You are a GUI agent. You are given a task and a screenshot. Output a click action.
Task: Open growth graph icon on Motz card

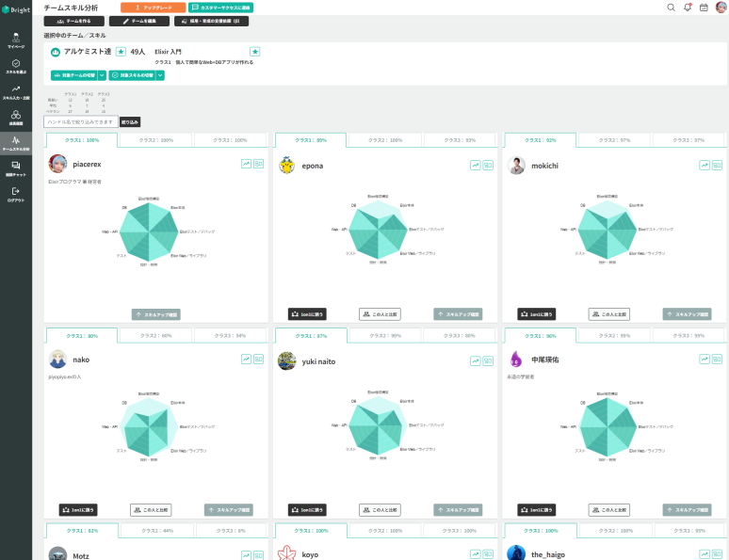coord(246,555)
